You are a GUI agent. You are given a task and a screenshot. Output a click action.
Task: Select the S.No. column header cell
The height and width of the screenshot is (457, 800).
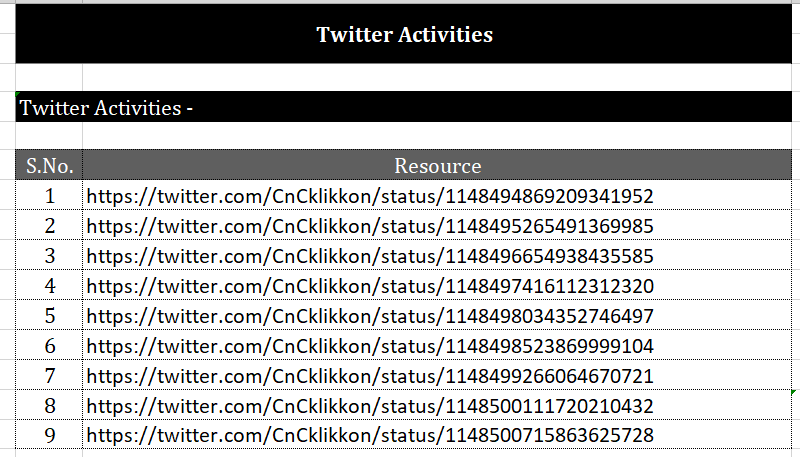(49, 165)
